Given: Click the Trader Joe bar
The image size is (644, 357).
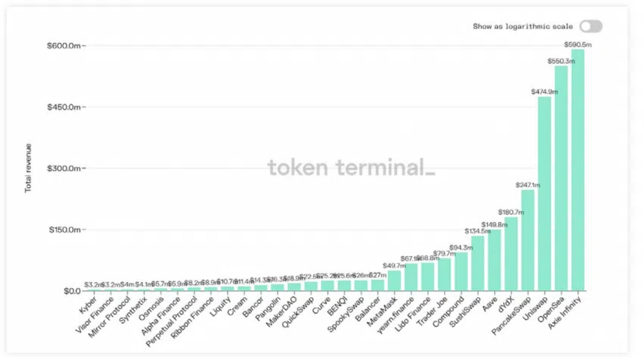Looking at the screenshot, I should pos(444,274).
